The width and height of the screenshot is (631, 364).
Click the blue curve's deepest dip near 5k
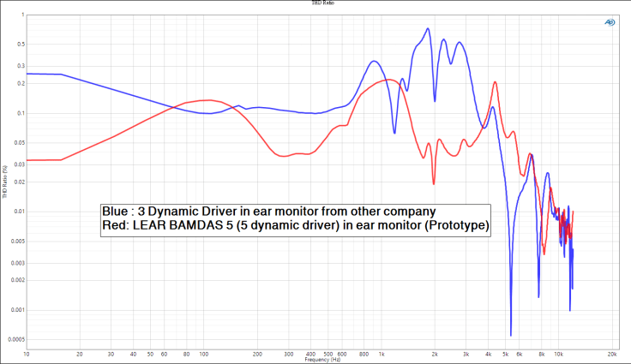point(510,334)
